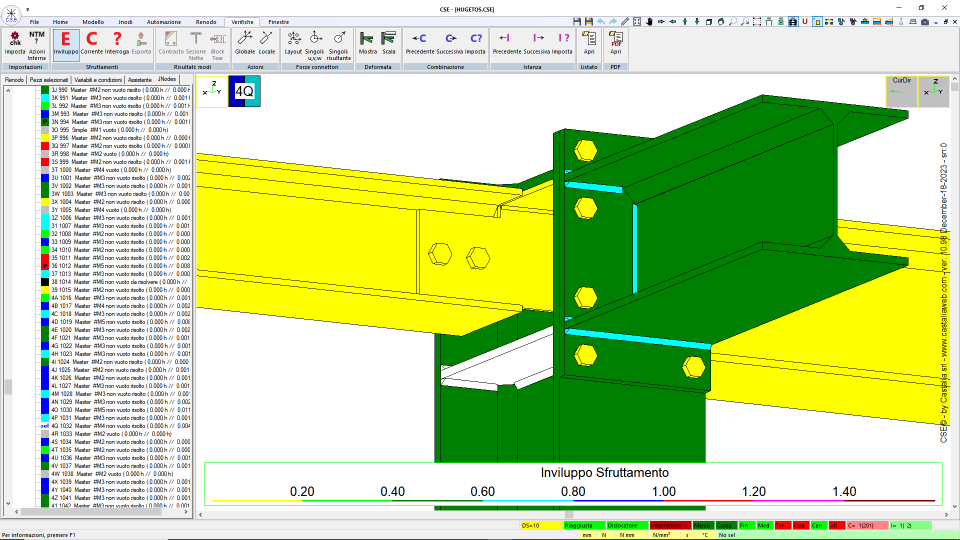Click the Mostra deformata icon
Image resolution: width=960 pixels, height=540 pixels.
[x=367, y=43]
